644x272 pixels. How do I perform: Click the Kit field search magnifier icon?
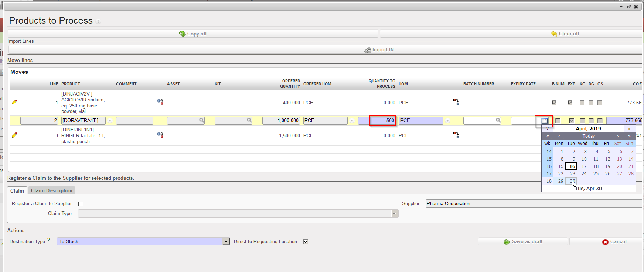(x=249, y=120)
